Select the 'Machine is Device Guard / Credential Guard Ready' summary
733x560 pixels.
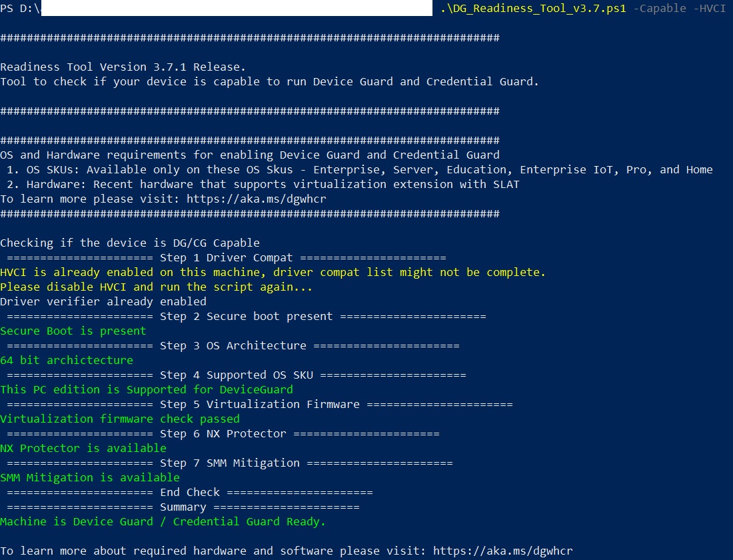163,521
